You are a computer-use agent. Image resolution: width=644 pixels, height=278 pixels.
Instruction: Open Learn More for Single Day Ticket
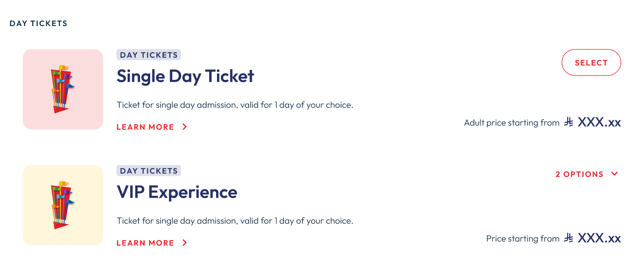coord(145,127)
